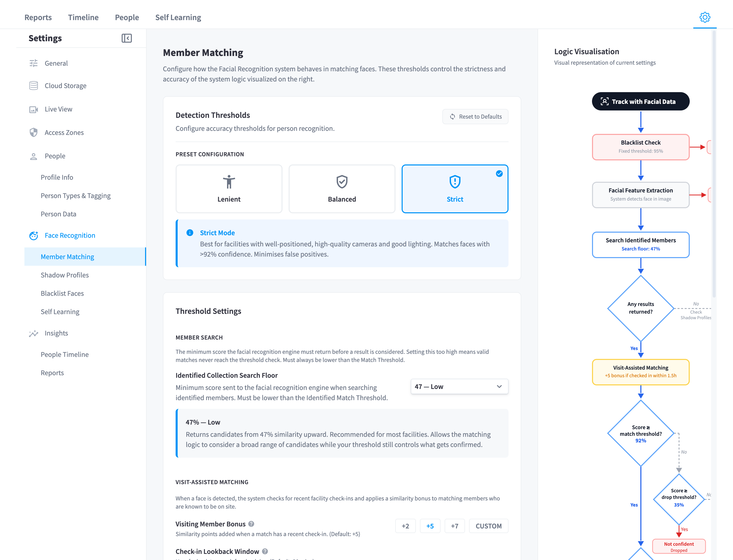Viewport: 733px width, 560px height.
Task: Click Reset to Defaults button
Action: click(x=475, y=117)
